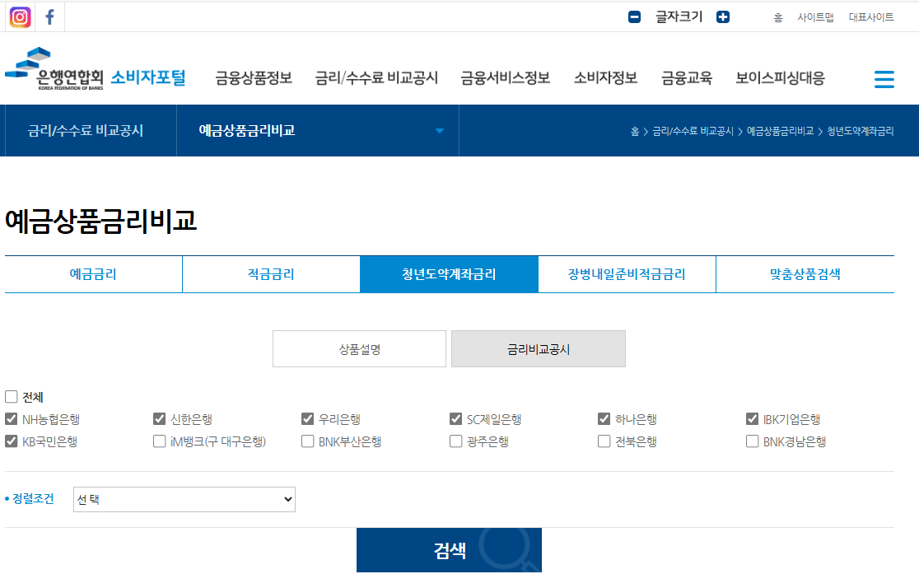Open the Facebook page via its icon

tap(49, 16)
